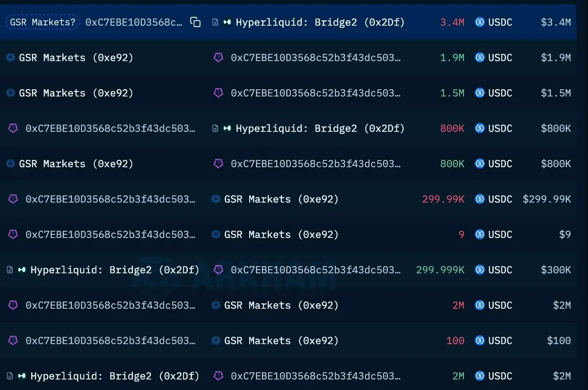
Task: Open the 0xC7EBE10D receiver address in the 1.9M row
Action: (316, 57)
